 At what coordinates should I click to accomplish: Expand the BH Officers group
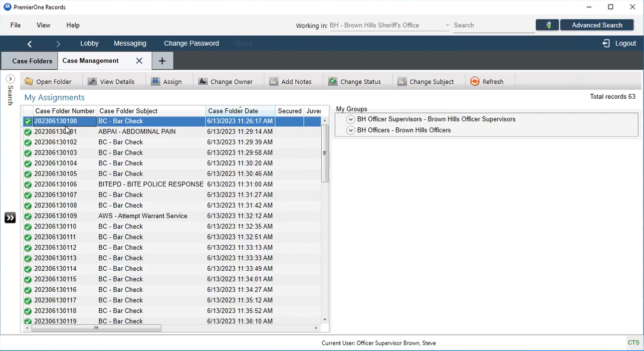pyautogui.click(x=351, y=130)
